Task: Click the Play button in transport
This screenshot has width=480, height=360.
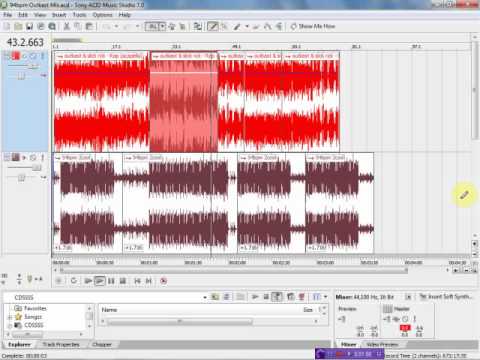Action: pos(99,281)
